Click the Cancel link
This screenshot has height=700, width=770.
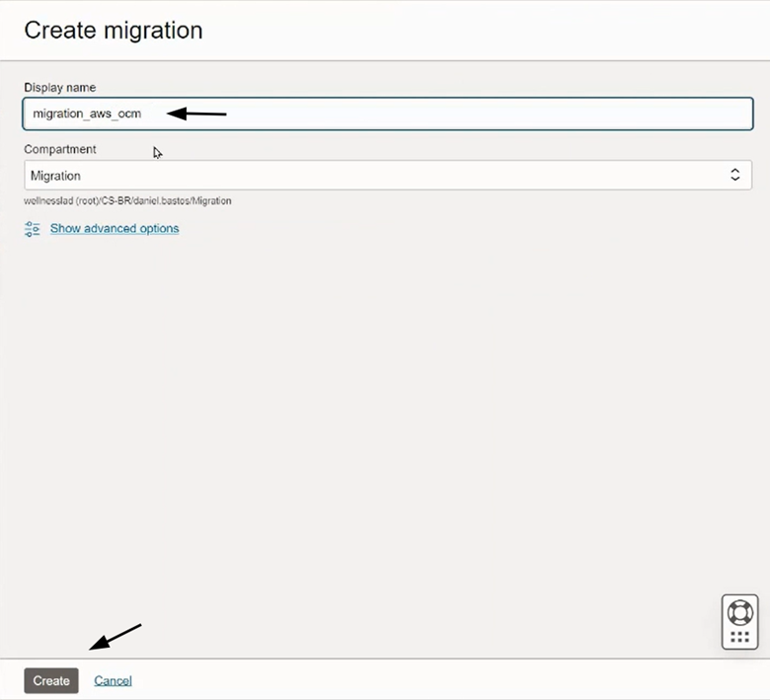[113, 680]
